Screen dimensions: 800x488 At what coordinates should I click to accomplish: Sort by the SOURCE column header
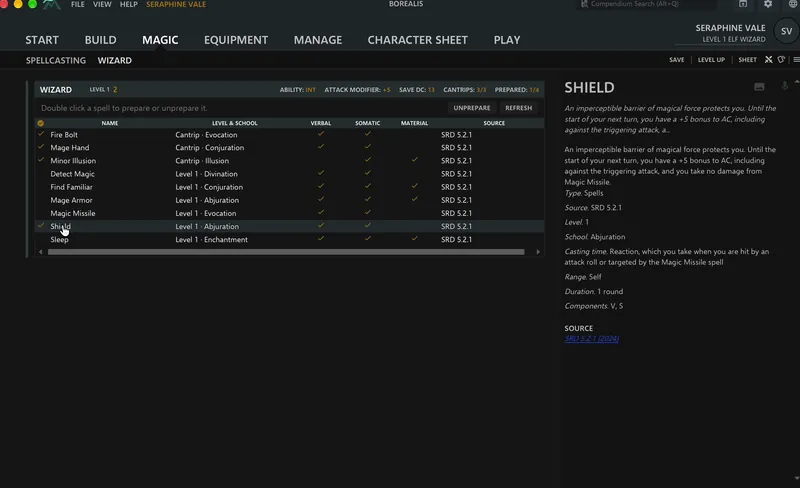coord(494,123)
